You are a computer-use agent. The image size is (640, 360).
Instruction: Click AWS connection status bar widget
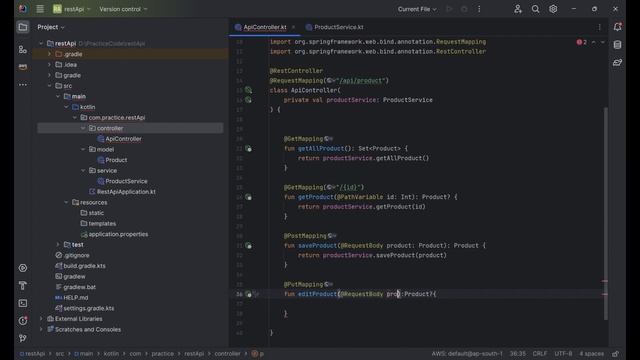467,353
